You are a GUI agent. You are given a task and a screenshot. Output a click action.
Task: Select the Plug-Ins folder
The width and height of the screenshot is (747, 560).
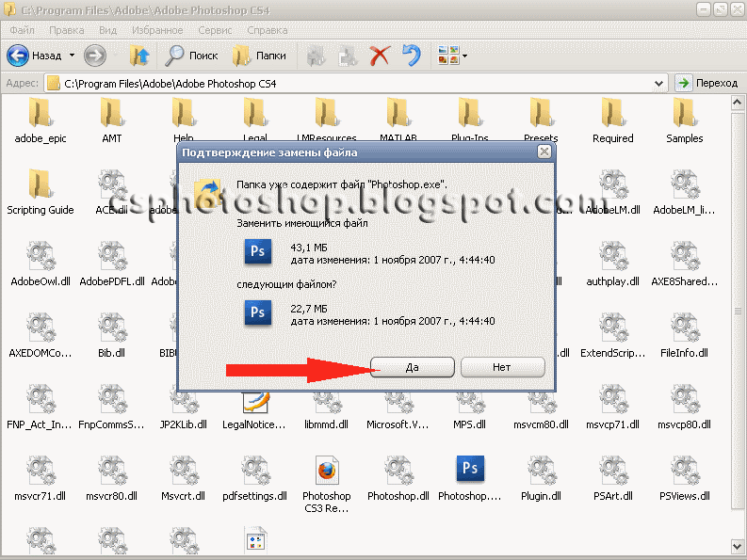[x=470, y=120]
